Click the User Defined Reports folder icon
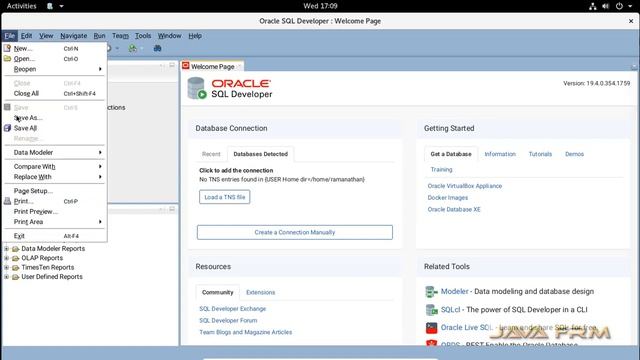The width and height of the screenshot is (640, 360). [16, 277]
